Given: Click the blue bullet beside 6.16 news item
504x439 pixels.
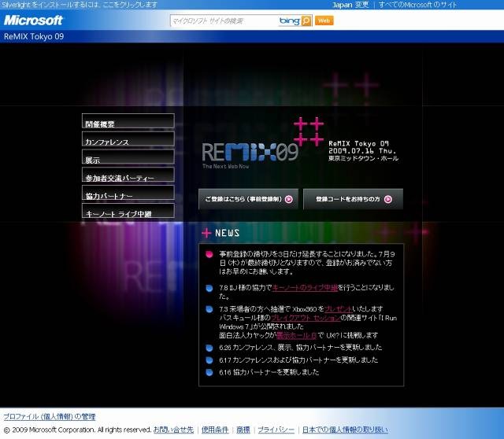Looking at the screenshot, I should (x=209, y=373).
